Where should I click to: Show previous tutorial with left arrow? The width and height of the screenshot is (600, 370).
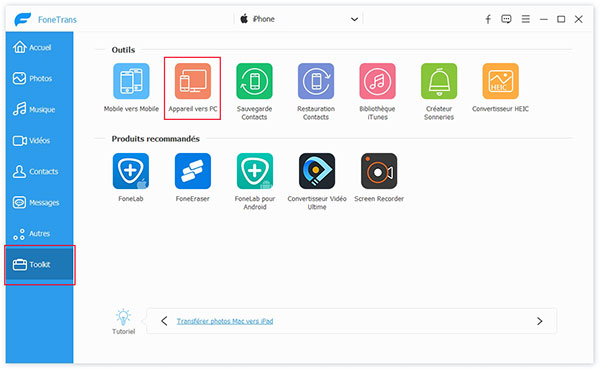tap(164, 321)
